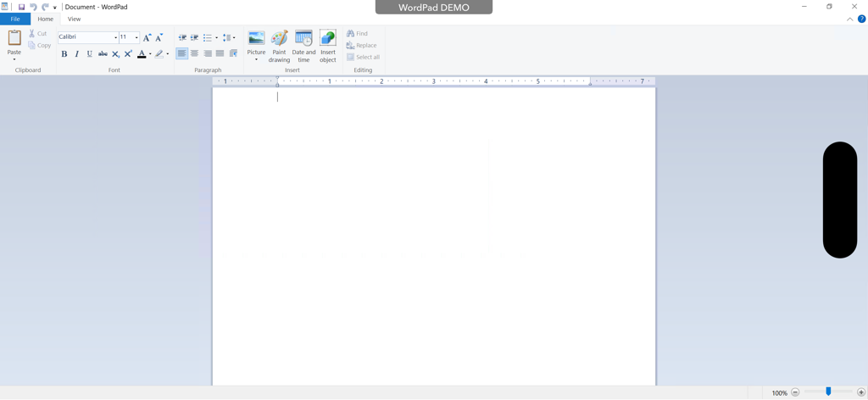The height and width of the screenshot is (400, 868).
Task: Toggle Subscript formatting
Action: pyautogui.click(x=115, y=53)
